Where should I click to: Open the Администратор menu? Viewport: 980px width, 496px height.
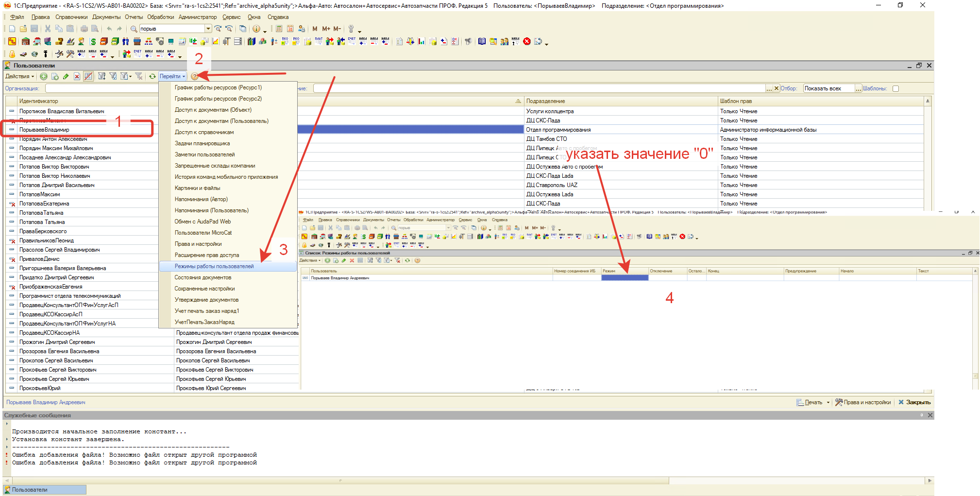[x=197, y=17]
